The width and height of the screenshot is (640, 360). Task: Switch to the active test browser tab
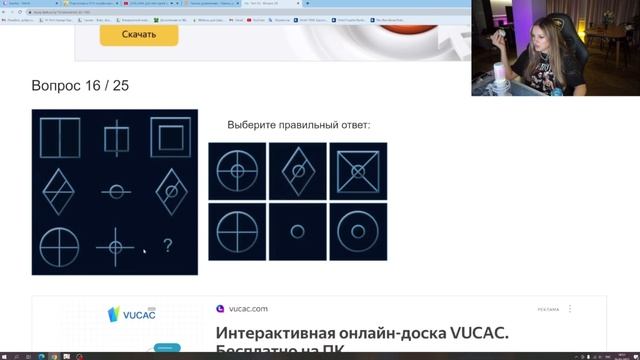(271, 3)
